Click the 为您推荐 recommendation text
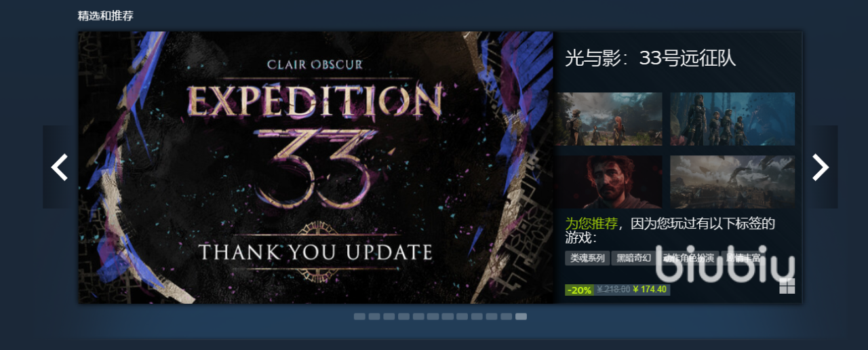The image size is (868, 350). 591,224
